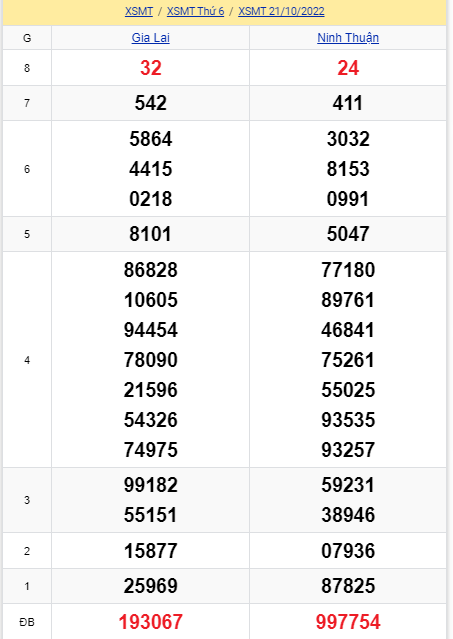Click Ninh Thuận special prize 997754

(x=348, y=621)
